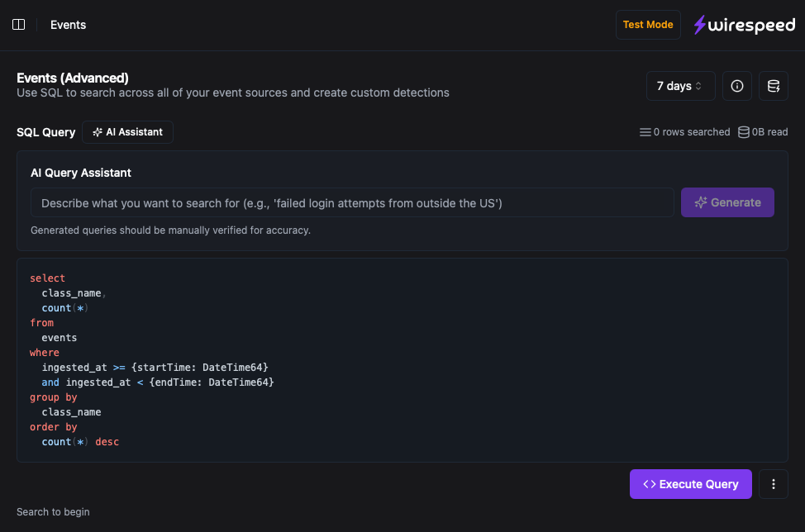Screen dimensions: 805x532
Task: Click inside the SQL code editor
Action: pyautogui.click(x=402, y=359)
